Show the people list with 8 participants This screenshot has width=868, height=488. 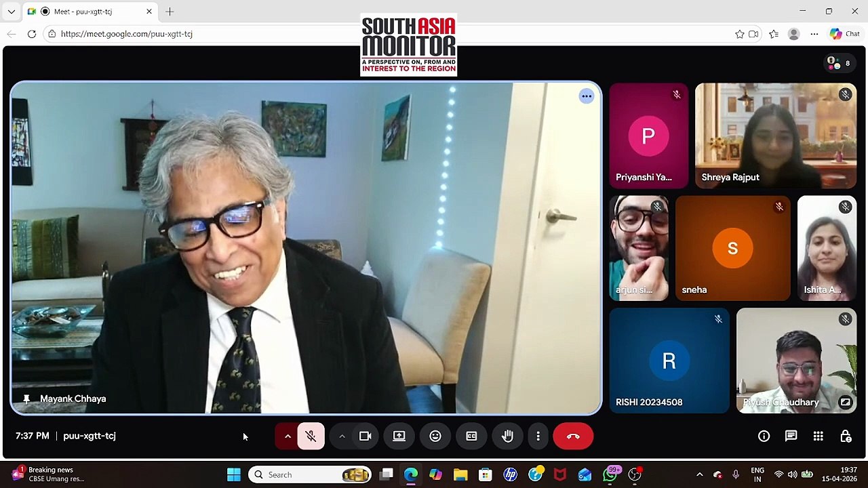coord(838,63)
